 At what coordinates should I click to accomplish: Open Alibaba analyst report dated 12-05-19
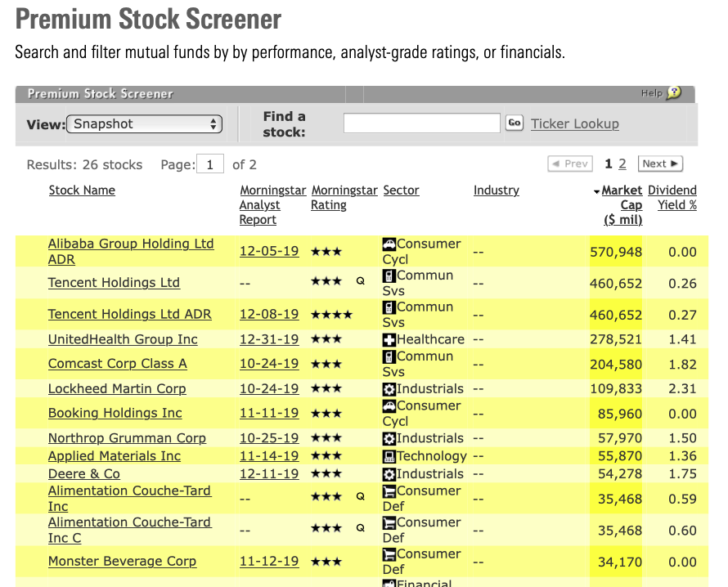click(269, 251)
